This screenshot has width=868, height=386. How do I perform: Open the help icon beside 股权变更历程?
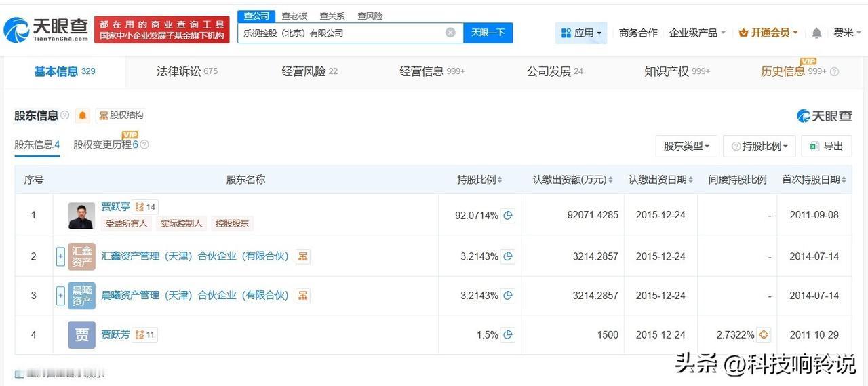coord(144,144)
